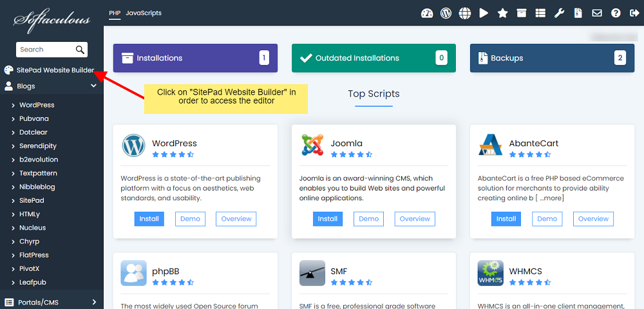Click the globe icon in top toolbar
This screenshot has height=309, width=644.
(465, 13)
